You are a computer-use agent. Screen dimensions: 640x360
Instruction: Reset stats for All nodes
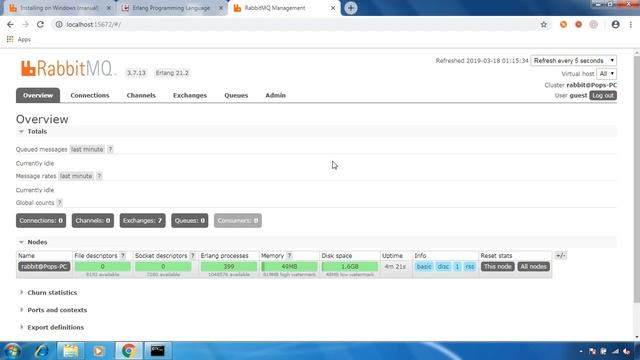point(533,267)
